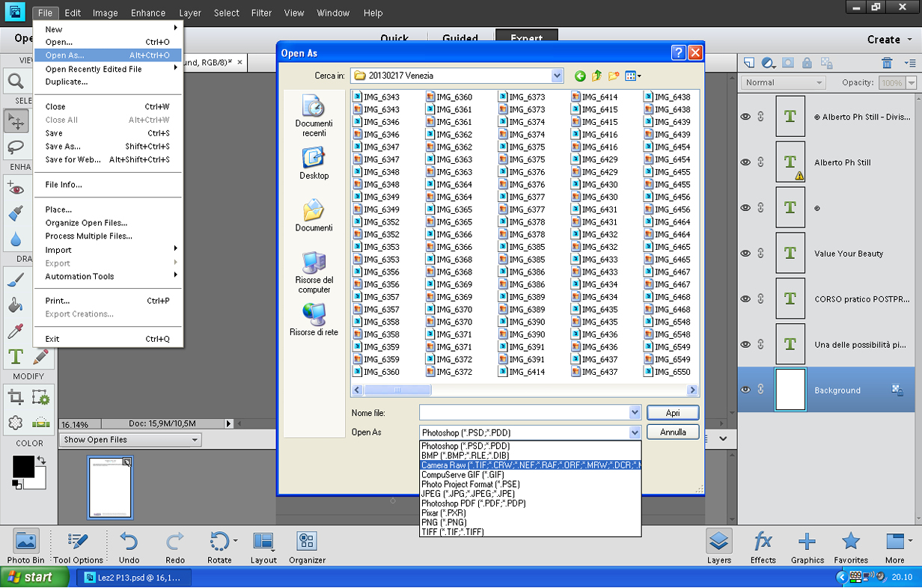Open the Organizer
This screenshot has width=922, height=588.
click(307, 548)
